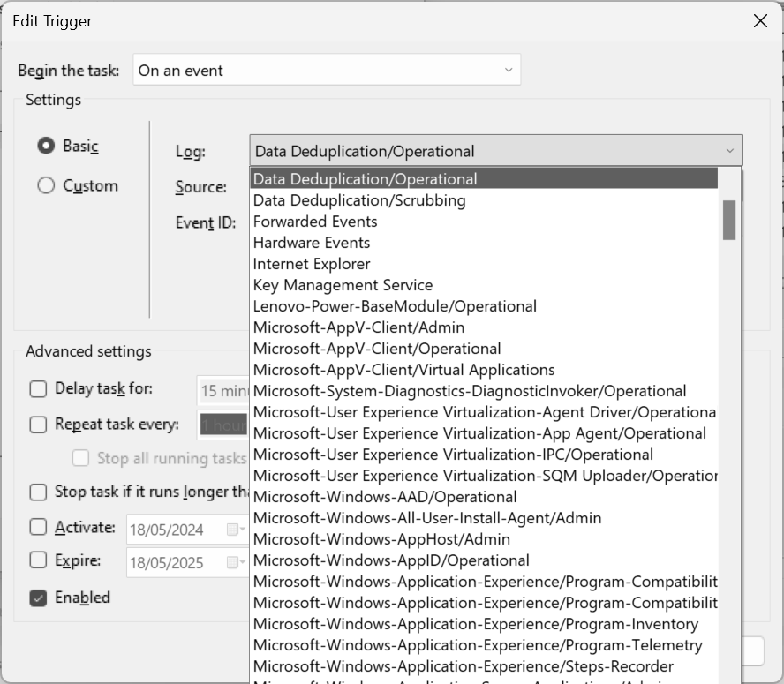Screen dimensions: 784x684
Task: Select the Basic radio button
Action: click(x=46, y=146)
